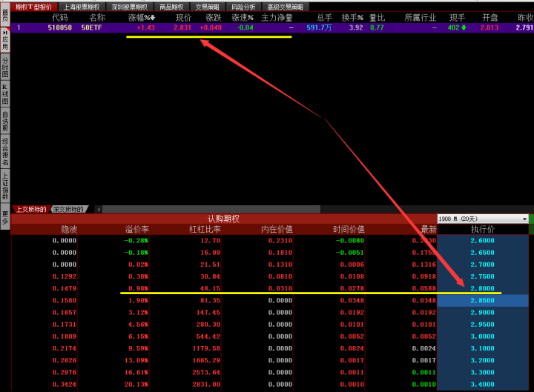The width and height of the screenshot is (534, 392).
Task: Sort by the 隐波 column header
Action: click(x=69, y=230)
